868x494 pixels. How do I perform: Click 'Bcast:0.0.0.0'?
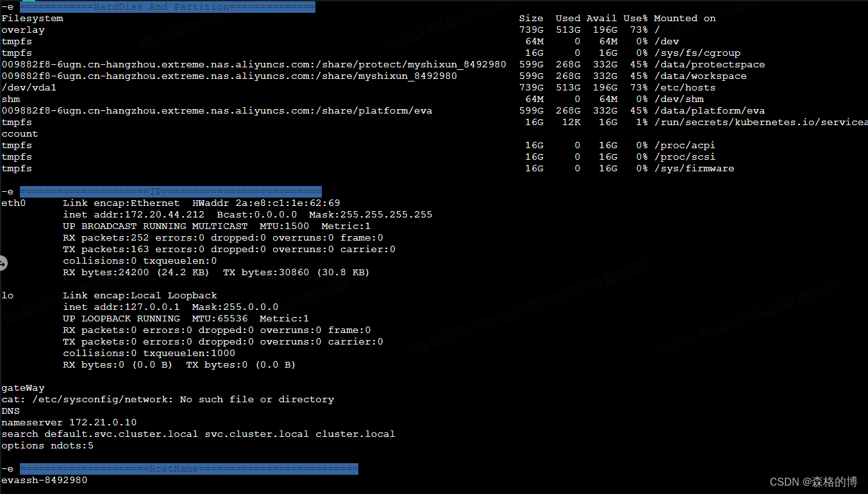tap(257, 215)
